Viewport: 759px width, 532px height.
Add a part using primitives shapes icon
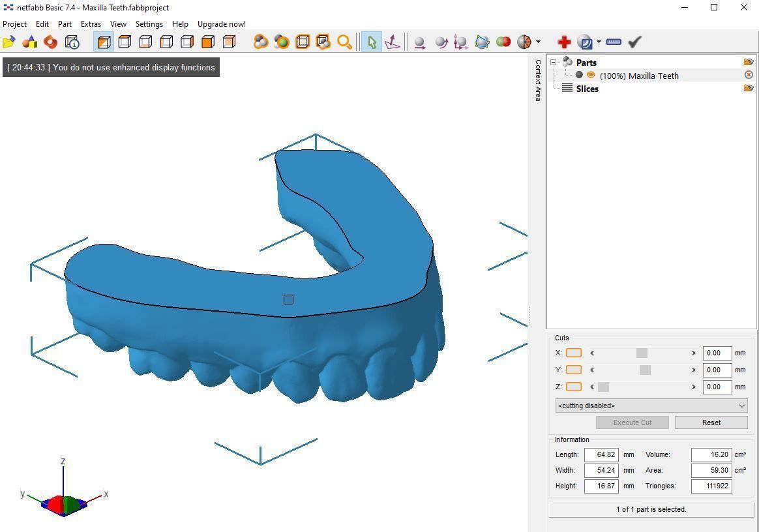pyautogui.click(x=29, y=42)
